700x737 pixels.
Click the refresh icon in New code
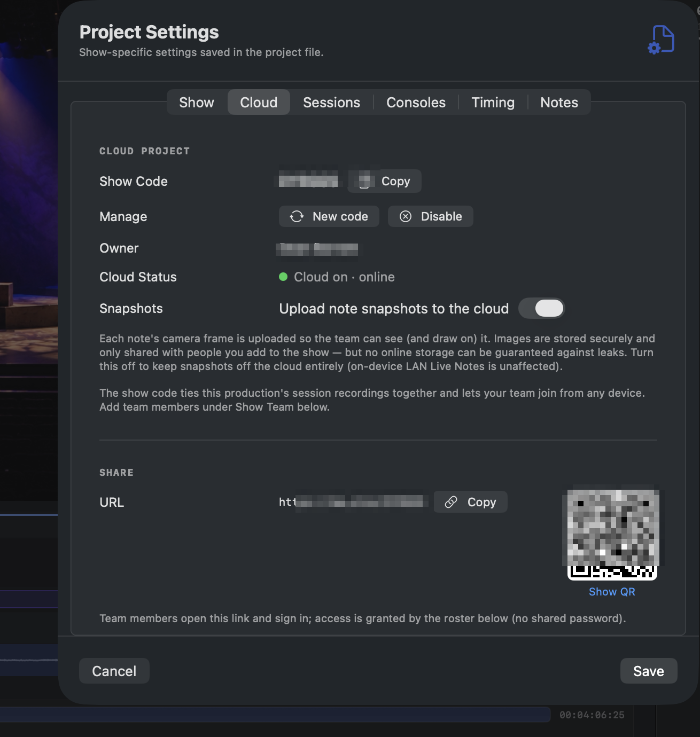click(x=297, y=216)
